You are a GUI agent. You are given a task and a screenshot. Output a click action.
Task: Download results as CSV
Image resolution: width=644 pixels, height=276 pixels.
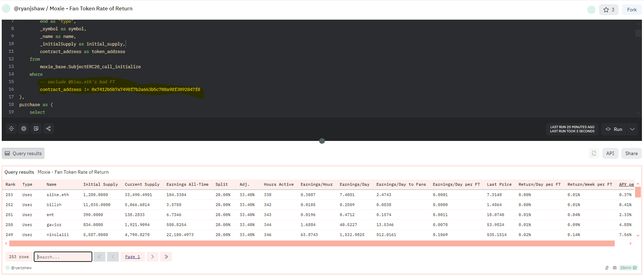(x=594, y=153)
